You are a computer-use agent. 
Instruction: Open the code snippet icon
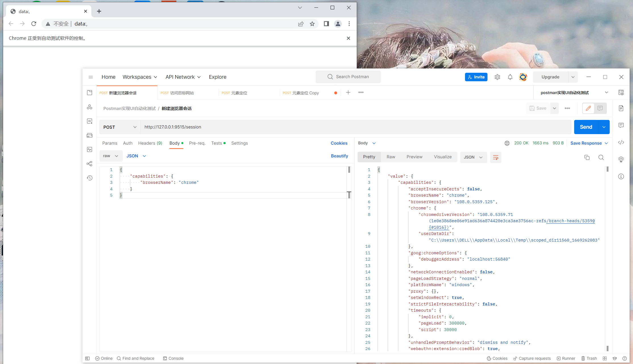tap(621, 142)
